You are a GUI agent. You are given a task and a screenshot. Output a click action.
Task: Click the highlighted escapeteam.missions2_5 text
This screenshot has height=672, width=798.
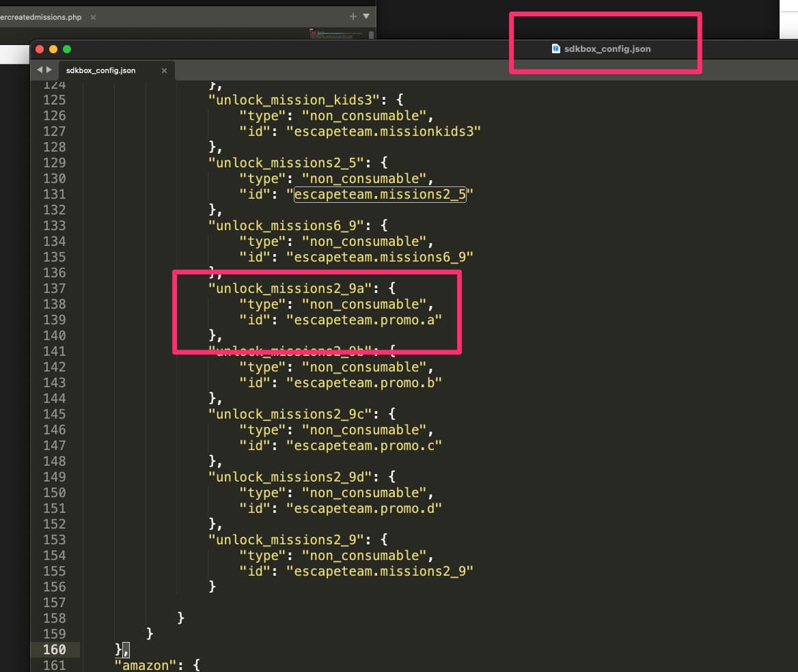[380, 195]
